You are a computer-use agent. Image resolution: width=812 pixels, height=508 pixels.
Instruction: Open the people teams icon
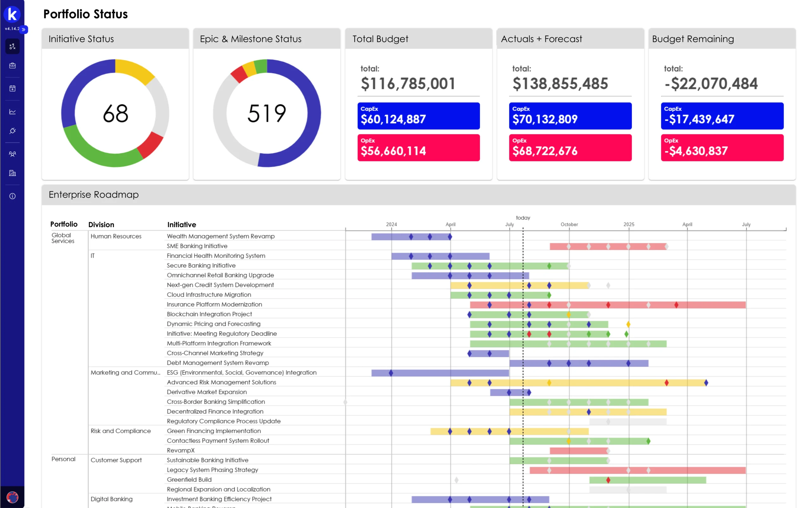point(12,154)
